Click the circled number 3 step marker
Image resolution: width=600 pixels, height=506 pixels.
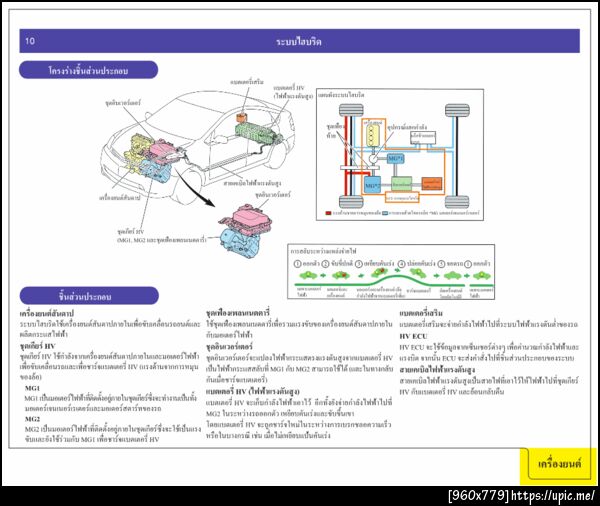coord(359,264)
